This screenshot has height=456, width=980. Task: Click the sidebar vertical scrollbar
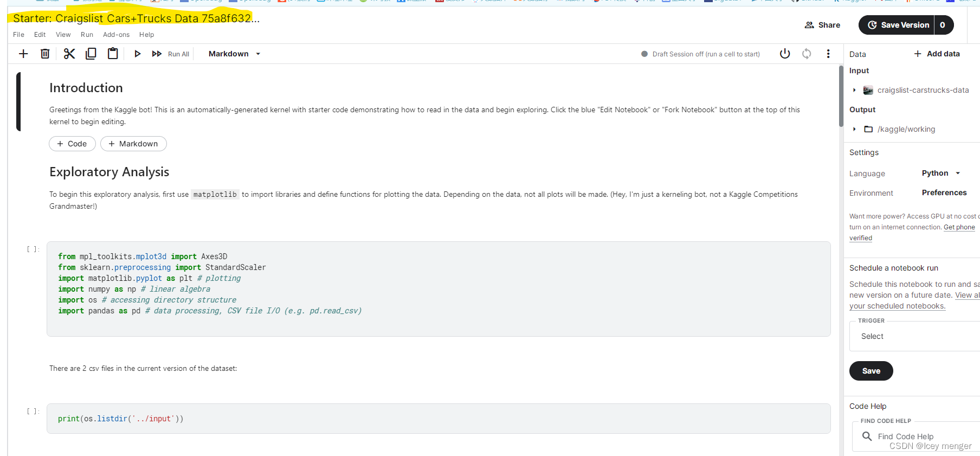841,96
